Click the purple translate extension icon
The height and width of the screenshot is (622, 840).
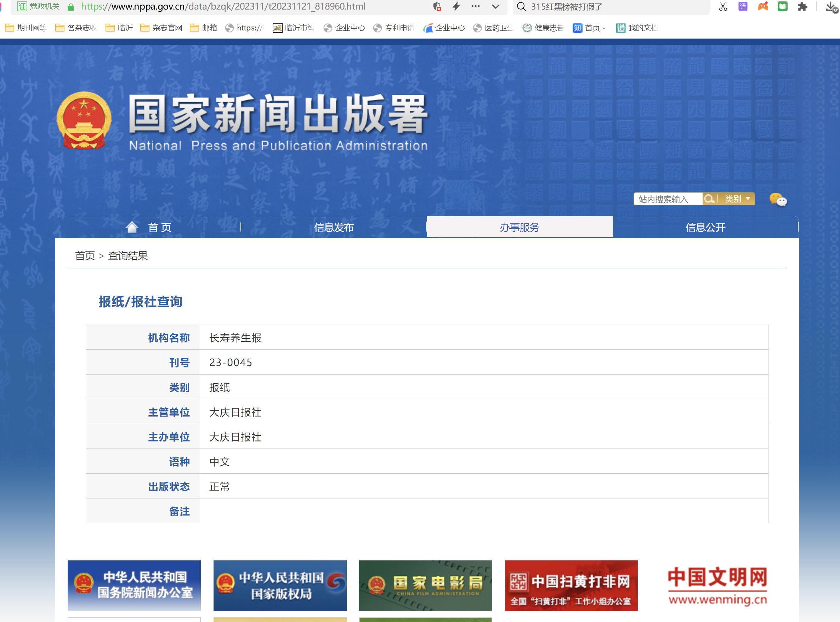(x=743, y=7)
